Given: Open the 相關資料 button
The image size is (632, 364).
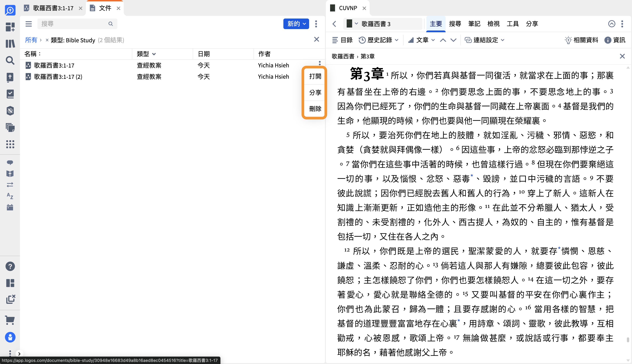Looking at the screenshot, I should point(581,40).
